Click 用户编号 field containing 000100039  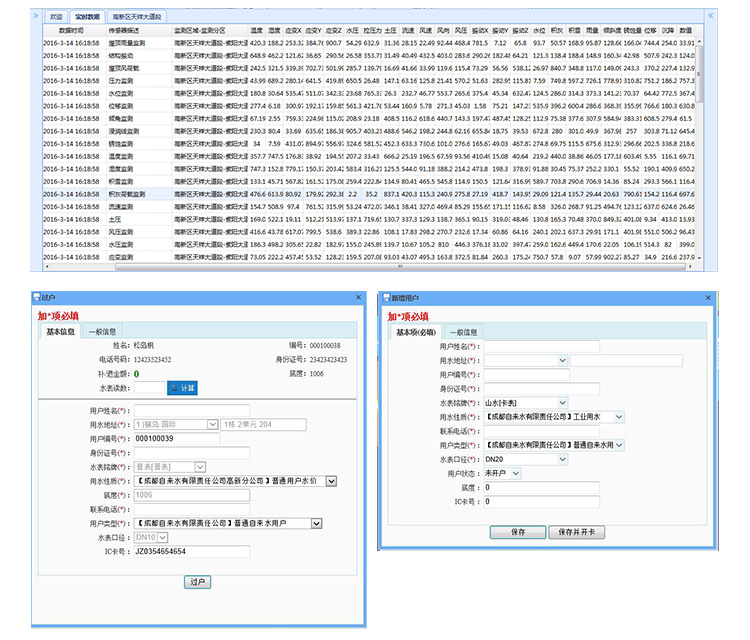(x=176, y=439)
